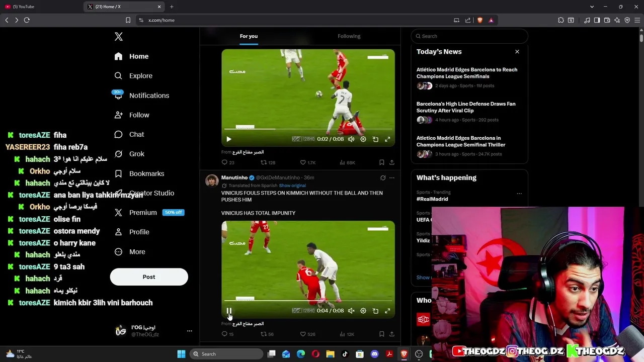
Task: Enter fullscreen on upper video
Action: tap(387, 139)
